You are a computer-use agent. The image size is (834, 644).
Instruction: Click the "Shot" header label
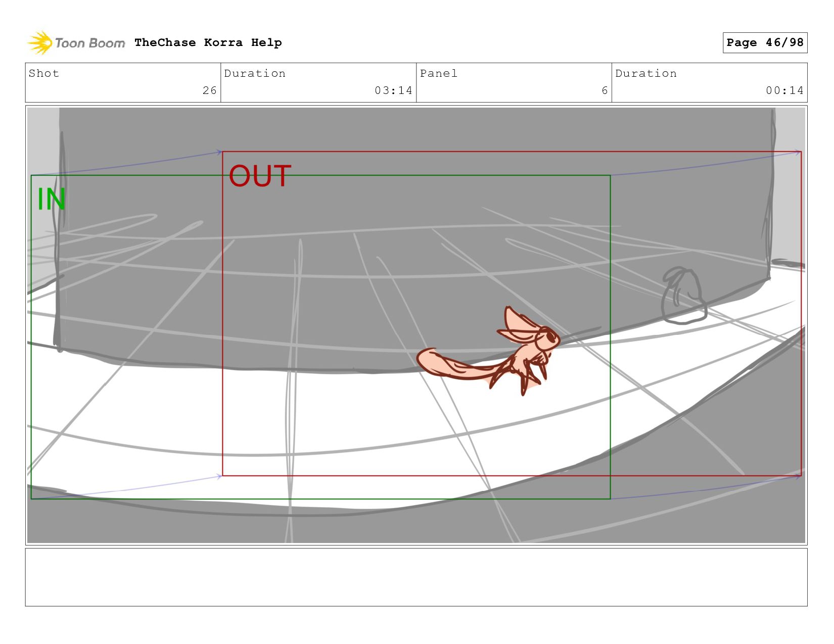(44, 73)
